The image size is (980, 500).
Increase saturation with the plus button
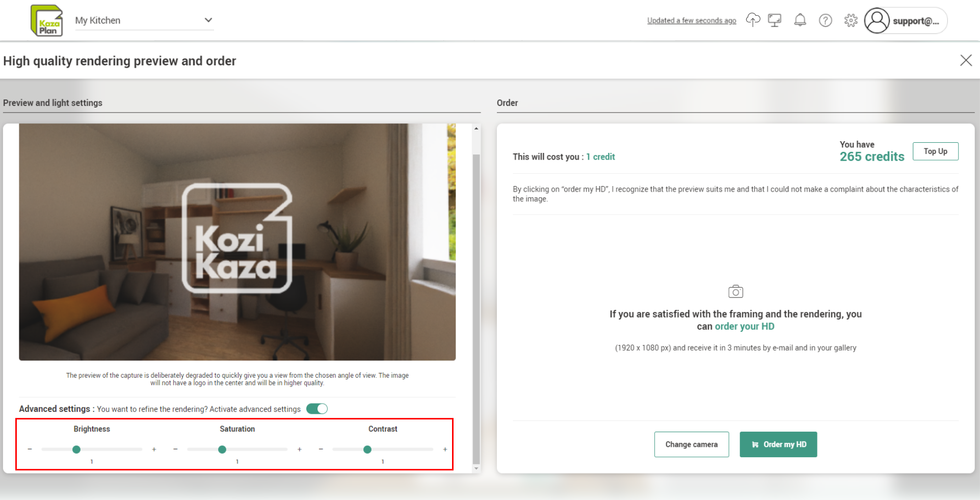[x=300, y=449]
